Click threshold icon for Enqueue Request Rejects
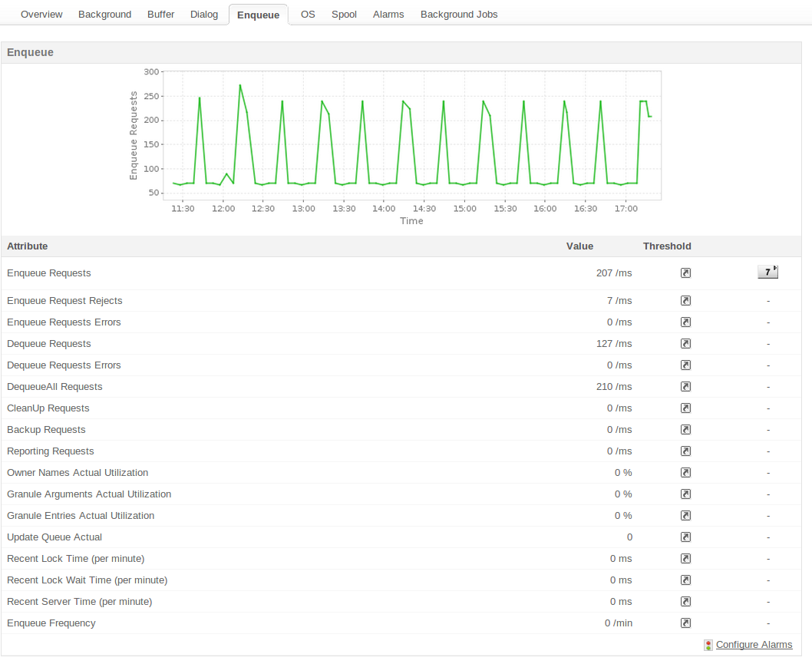The image size is (812, 664). (685, 301)
